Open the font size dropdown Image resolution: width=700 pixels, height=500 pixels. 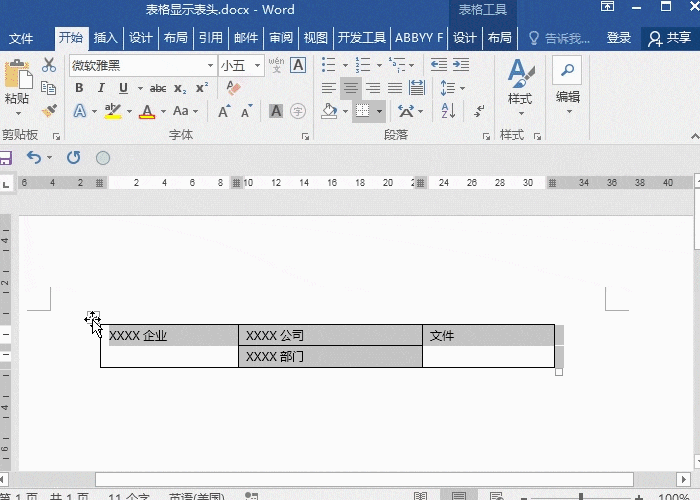(x=258, y=66)
